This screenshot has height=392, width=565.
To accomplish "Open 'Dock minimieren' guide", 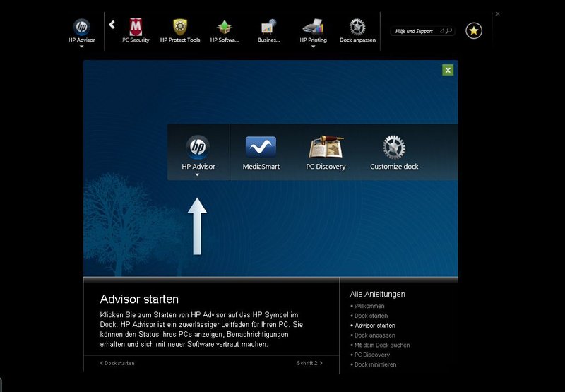I will (x=375, y=364).
